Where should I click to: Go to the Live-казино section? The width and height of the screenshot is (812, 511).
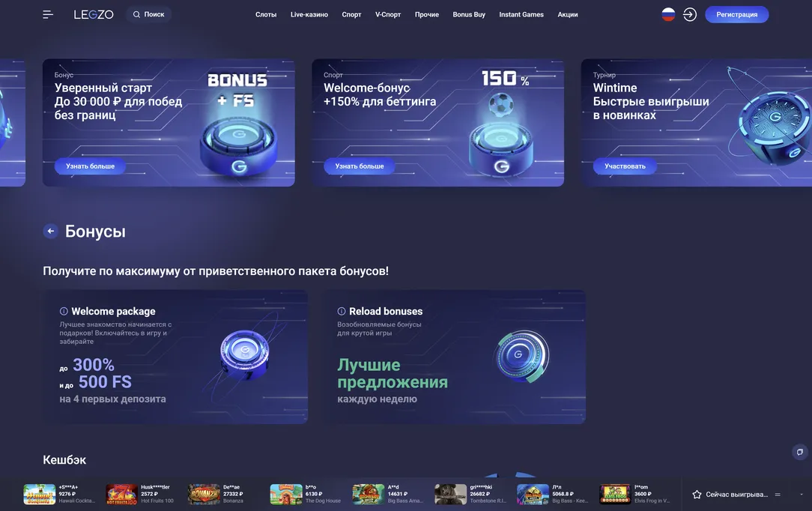click(x=309, y=14)
